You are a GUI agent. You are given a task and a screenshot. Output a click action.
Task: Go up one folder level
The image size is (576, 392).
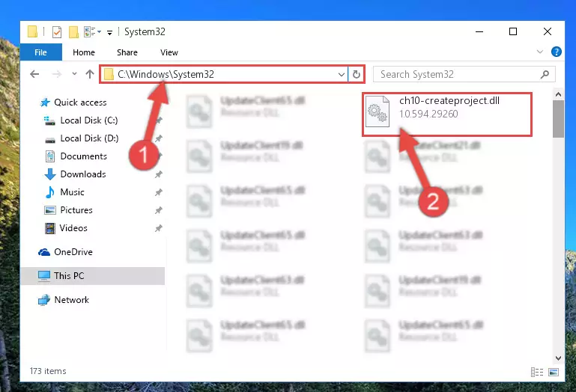click(90, 74)
